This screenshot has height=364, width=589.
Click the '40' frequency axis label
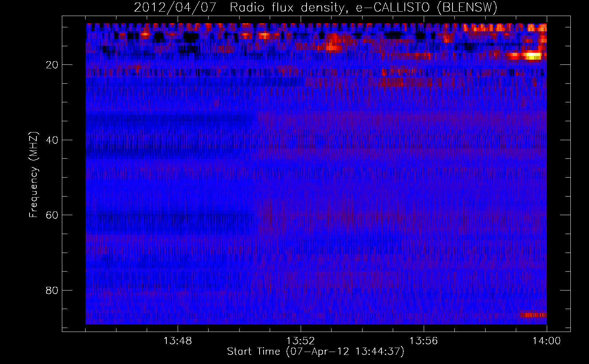pos(52,140)
